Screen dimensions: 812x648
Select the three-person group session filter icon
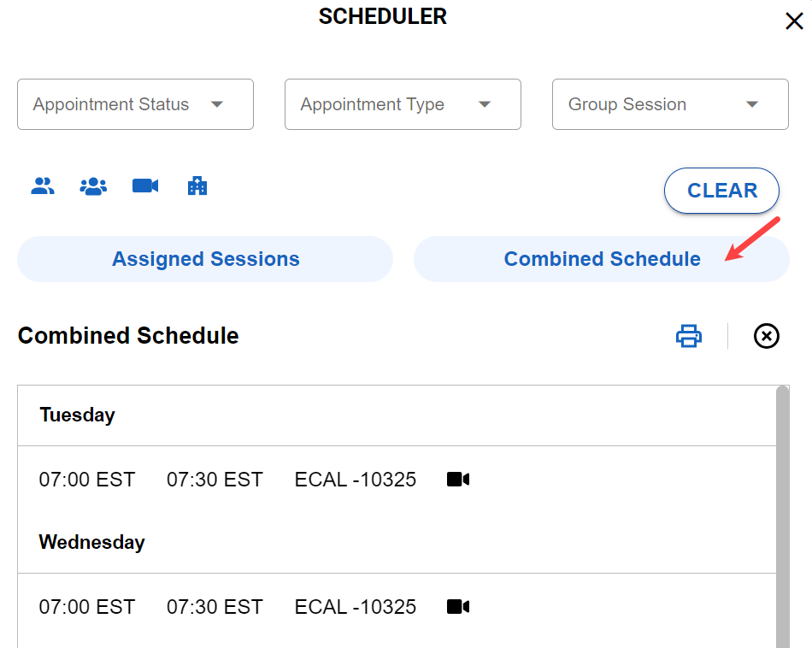click(x=93, y=186)
